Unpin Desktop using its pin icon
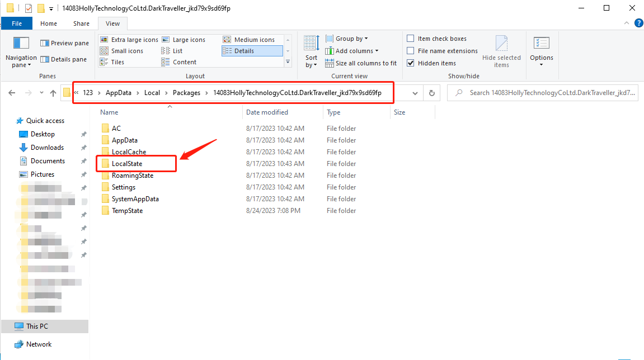This screenshot has width=644, height=360. tap(84, 134)
